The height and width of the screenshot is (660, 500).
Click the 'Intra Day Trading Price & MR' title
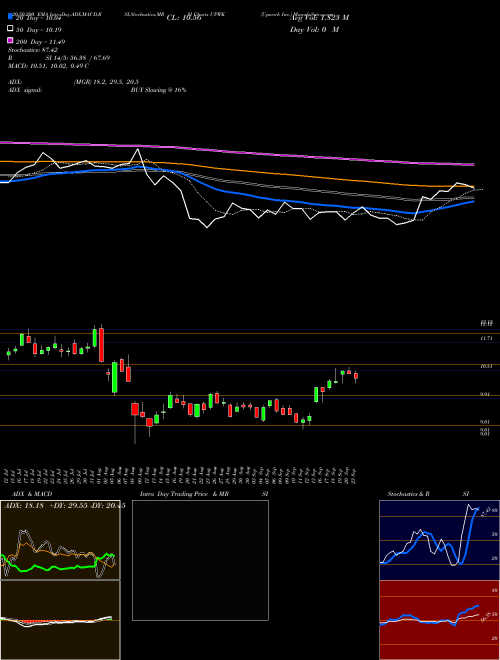pos(184,494)
